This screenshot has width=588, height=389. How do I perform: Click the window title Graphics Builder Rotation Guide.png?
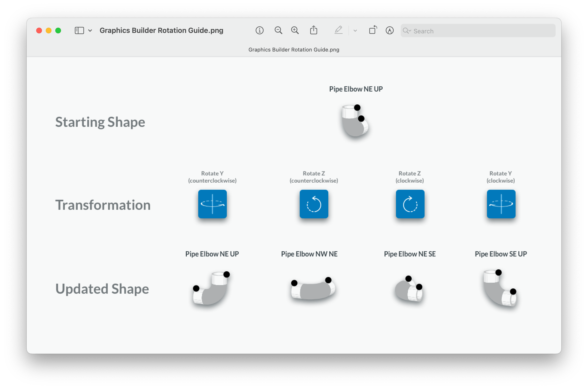pos(161,31)
